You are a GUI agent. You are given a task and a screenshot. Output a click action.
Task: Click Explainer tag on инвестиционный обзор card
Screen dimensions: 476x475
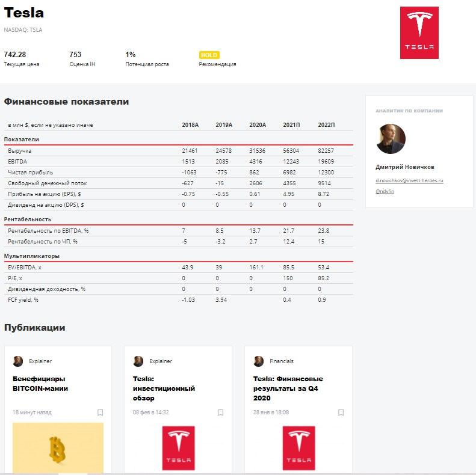click(x=161, y=361)
